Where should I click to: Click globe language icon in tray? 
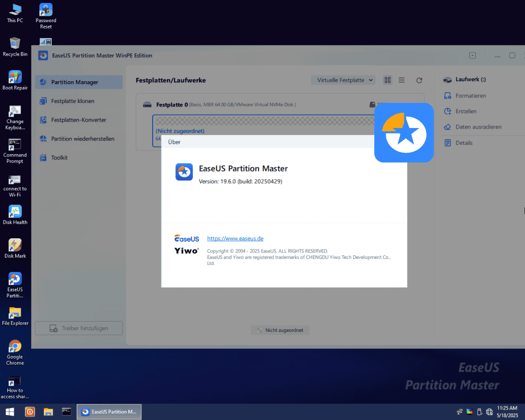tap(490, 412)
